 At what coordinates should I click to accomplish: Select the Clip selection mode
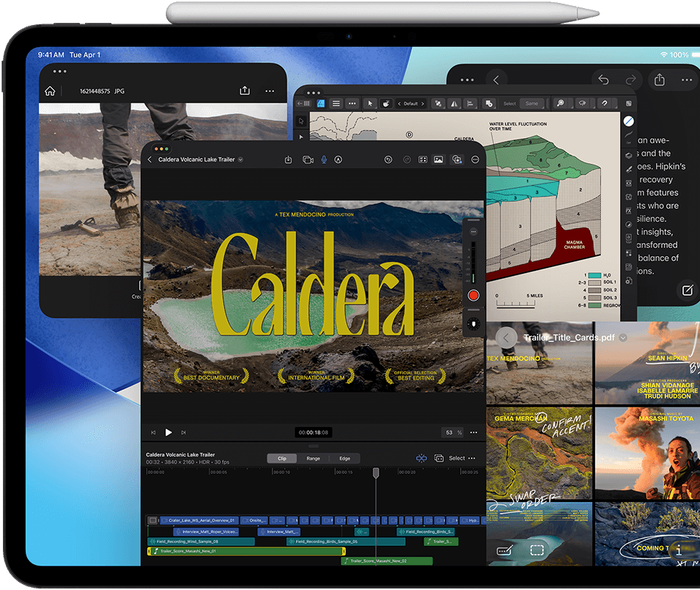(282, 458)
